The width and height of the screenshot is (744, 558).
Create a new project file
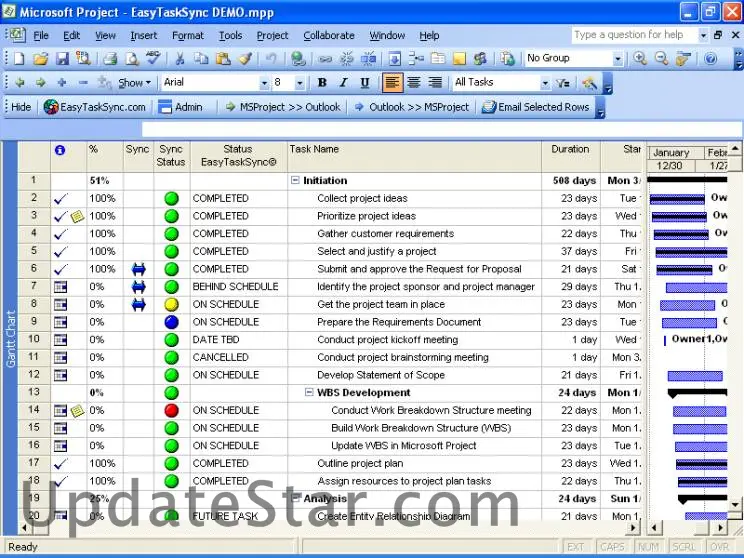(19, 59)
